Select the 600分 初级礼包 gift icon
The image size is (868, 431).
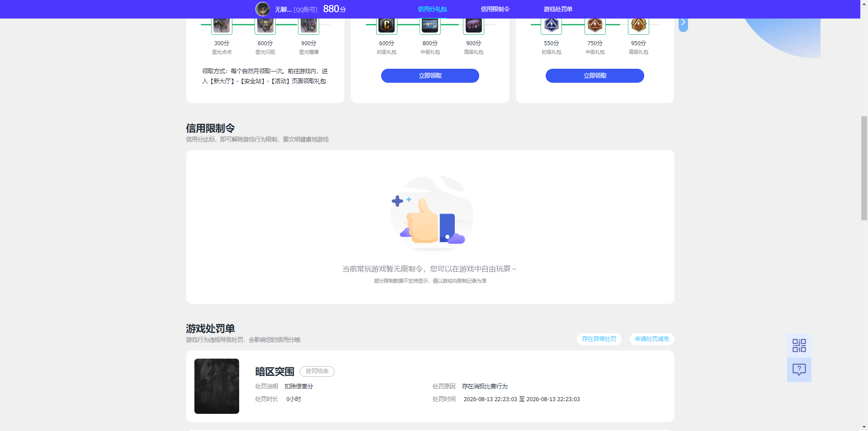click(x=387, y=26)
